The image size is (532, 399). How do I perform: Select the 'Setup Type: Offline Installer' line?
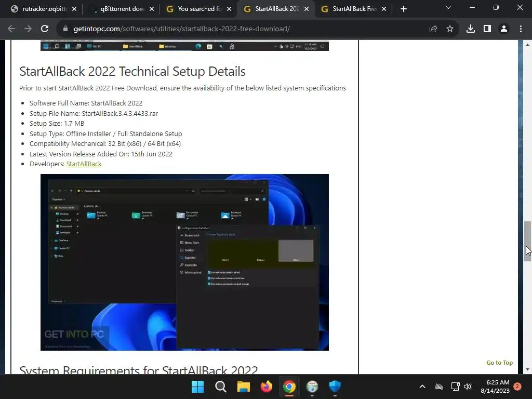106,134
